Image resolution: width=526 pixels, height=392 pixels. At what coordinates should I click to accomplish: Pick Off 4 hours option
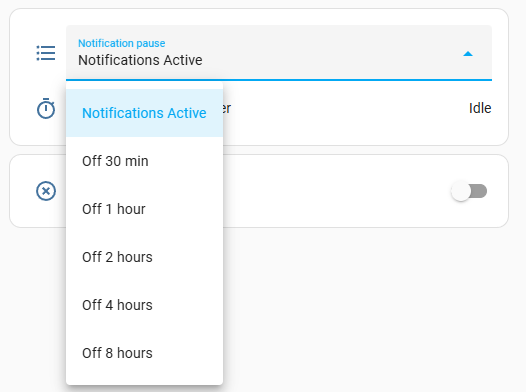tap(144, 305)
